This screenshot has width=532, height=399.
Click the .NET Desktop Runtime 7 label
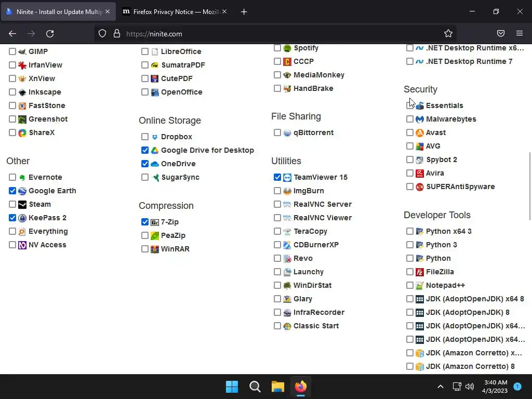(469, 61)
